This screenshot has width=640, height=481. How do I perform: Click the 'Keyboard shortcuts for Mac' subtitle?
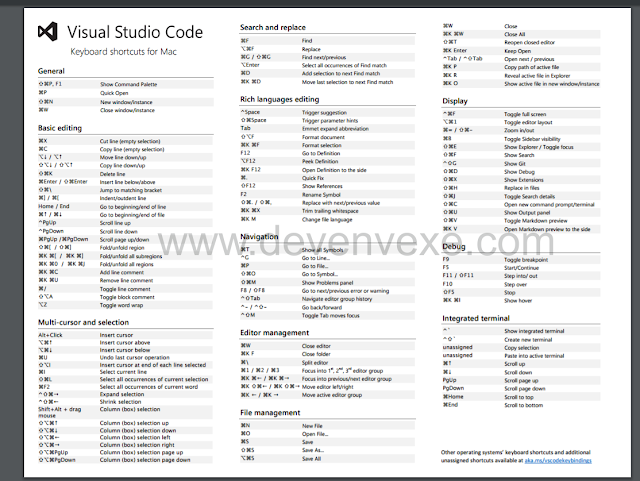(x=123, y=52)
